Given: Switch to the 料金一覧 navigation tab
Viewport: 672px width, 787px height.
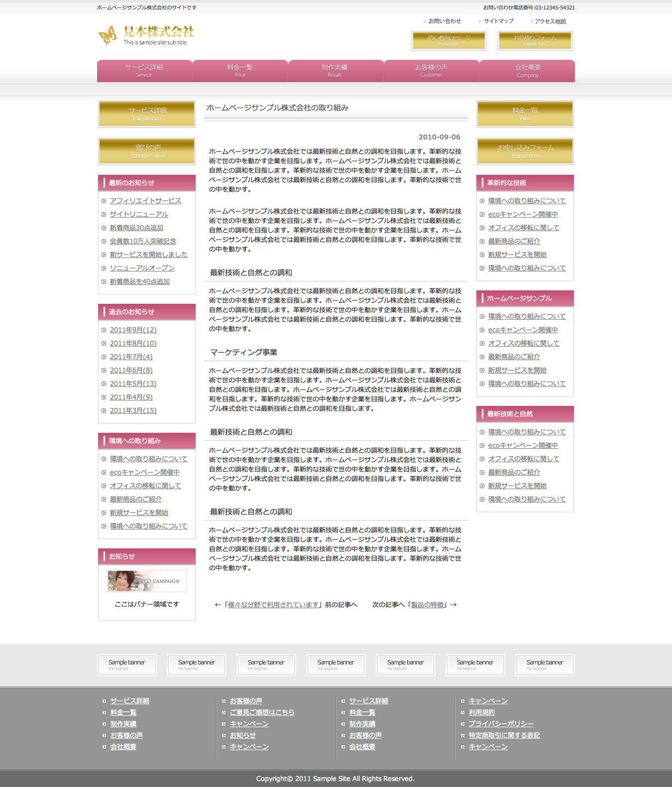Looking at the screenshot, I should coord(240,71).
